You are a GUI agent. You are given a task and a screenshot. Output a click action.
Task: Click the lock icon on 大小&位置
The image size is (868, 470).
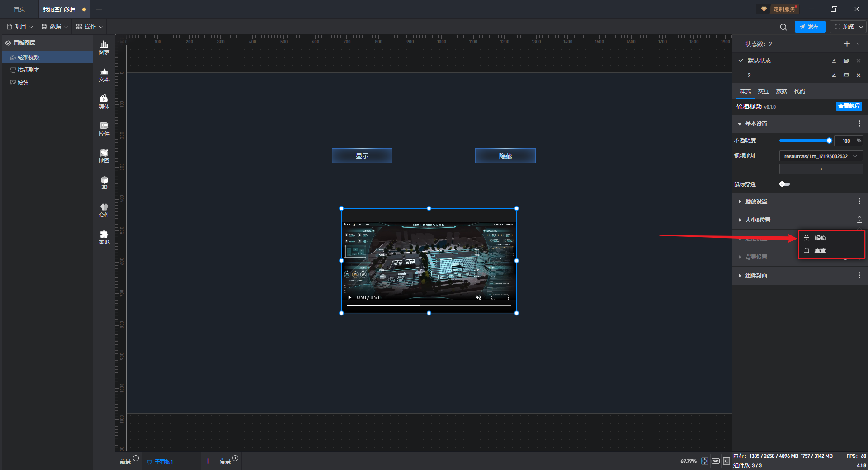click(859, 220)
